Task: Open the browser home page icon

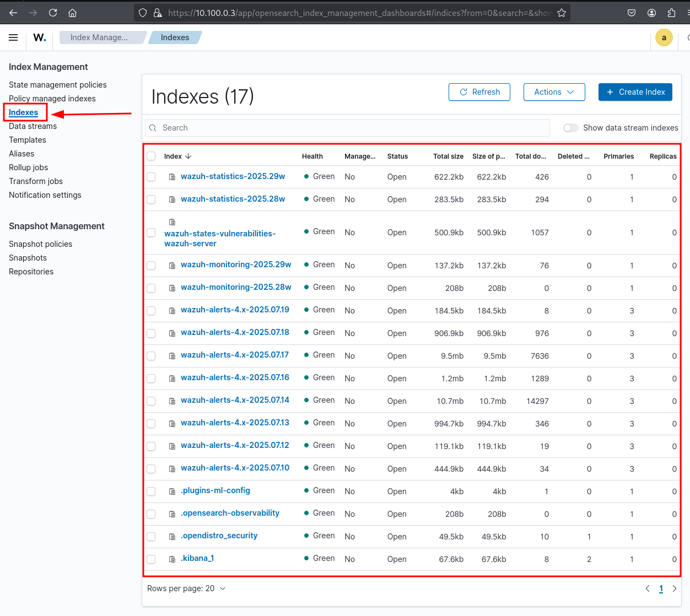Action: tap(72, 13)
